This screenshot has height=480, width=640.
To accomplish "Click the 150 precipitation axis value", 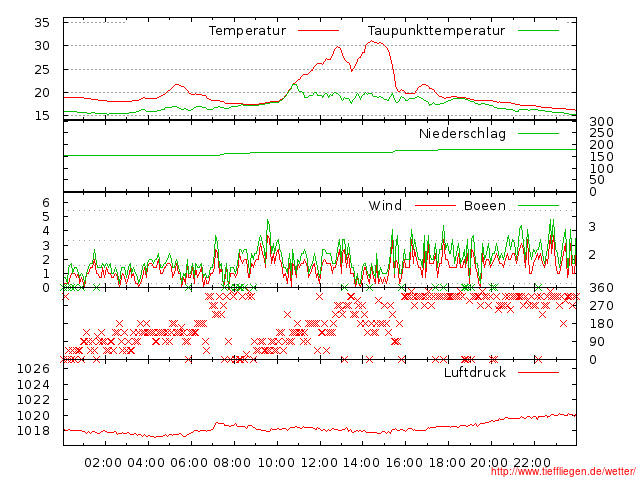I will [x=602, y=157].
